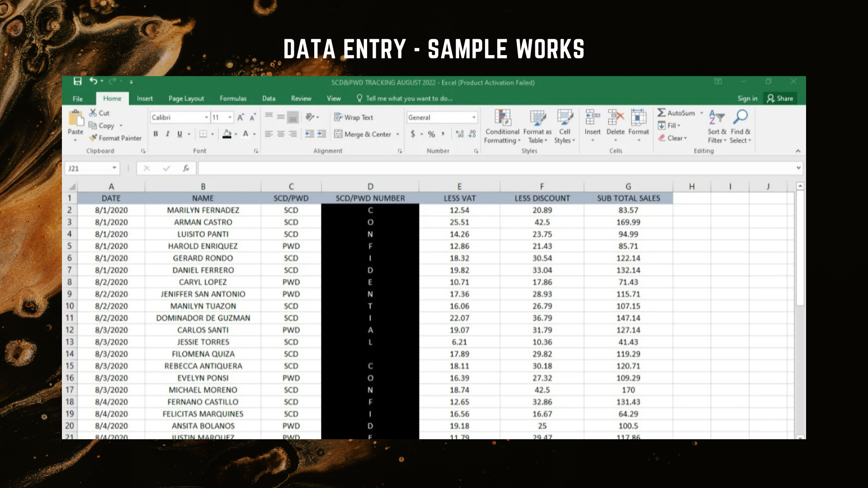
Task: Click the Sign in link
Action: click(x=747, y=99)
